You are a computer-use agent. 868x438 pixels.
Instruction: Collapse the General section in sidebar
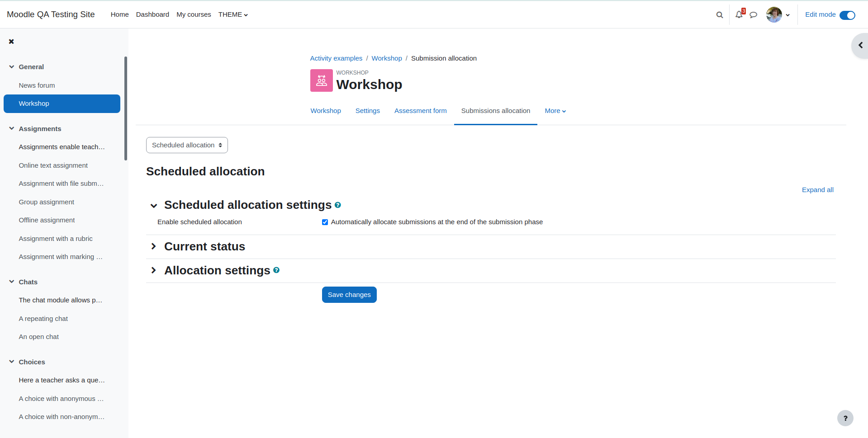(11, 67)
